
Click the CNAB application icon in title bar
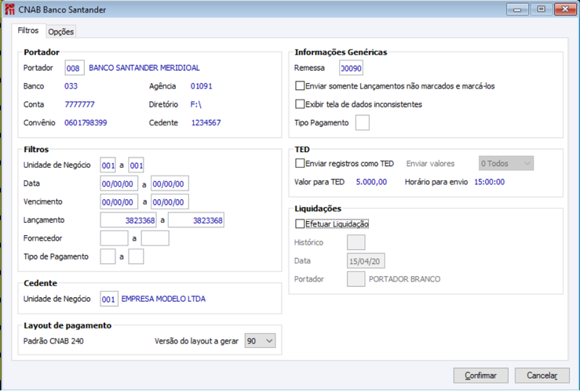tap(9, 9)
